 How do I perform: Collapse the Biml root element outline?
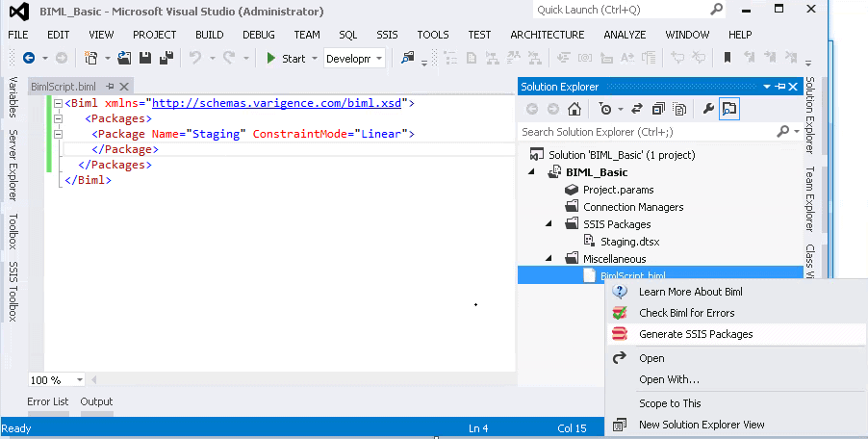[58, 103]
